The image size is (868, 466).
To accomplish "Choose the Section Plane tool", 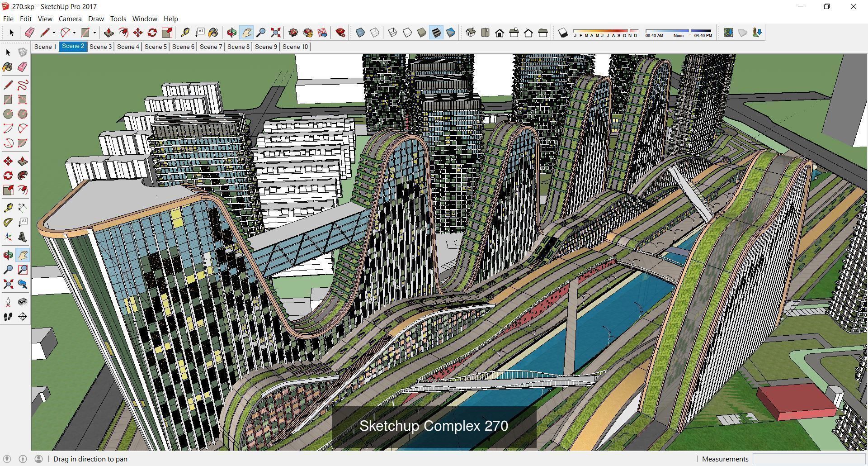I will [x=23, y=317].
